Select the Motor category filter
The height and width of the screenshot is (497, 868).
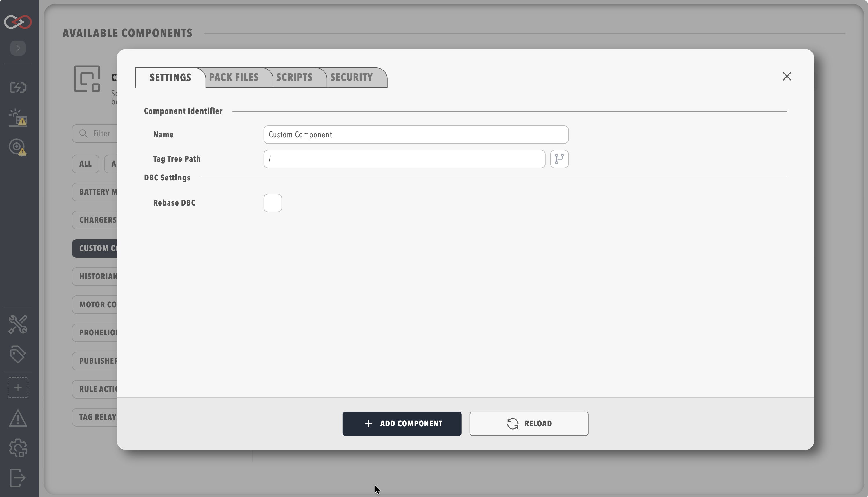[95, 304]
